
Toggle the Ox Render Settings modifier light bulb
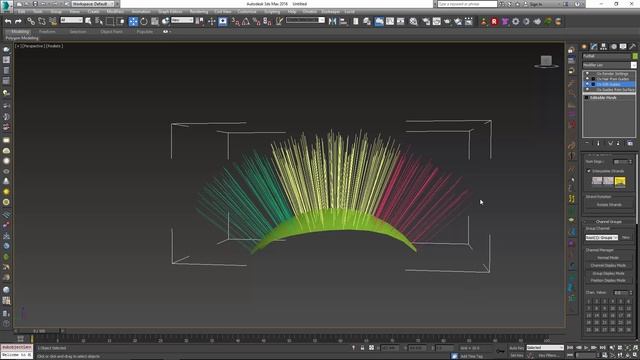point(587,74)
